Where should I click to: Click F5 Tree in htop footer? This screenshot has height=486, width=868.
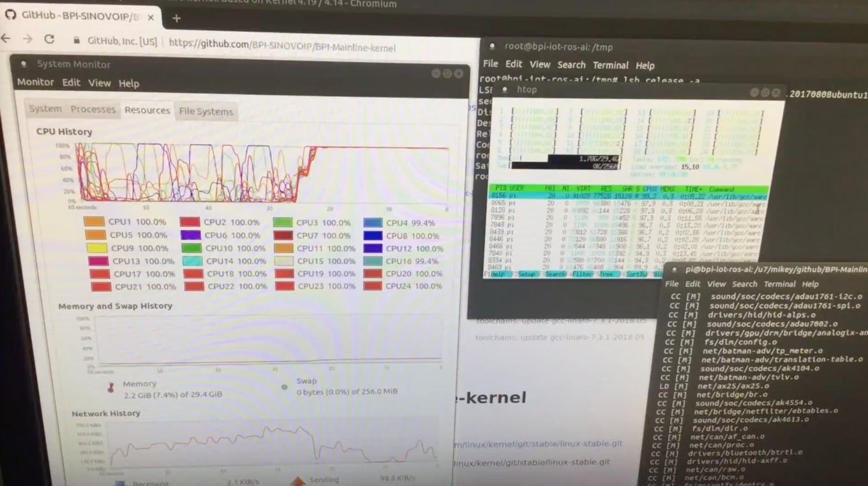608,274
